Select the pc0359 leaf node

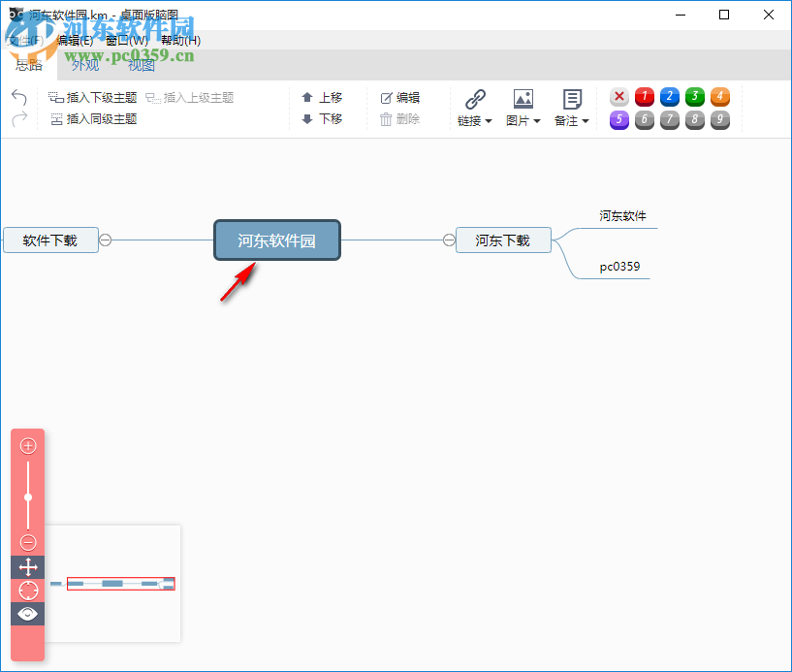[x=619, y=267]
